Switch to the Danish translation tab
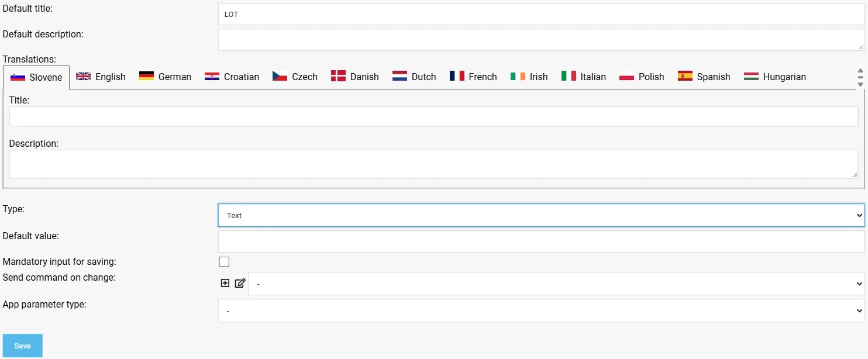Screen dimensions: 868x359 coord(354,77)
